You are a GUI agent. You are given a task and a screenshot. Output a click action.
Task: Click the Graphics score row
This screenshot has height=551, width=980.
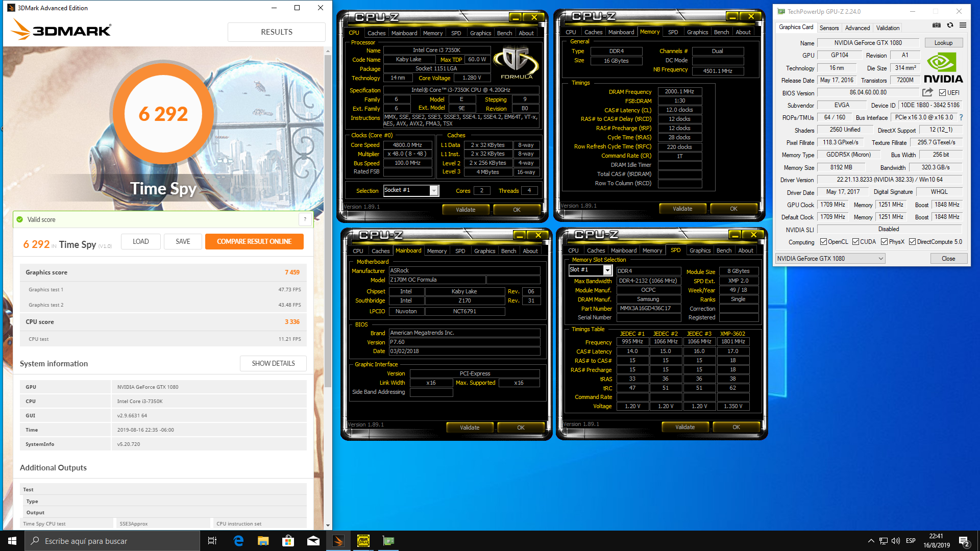tap(163, 272)
